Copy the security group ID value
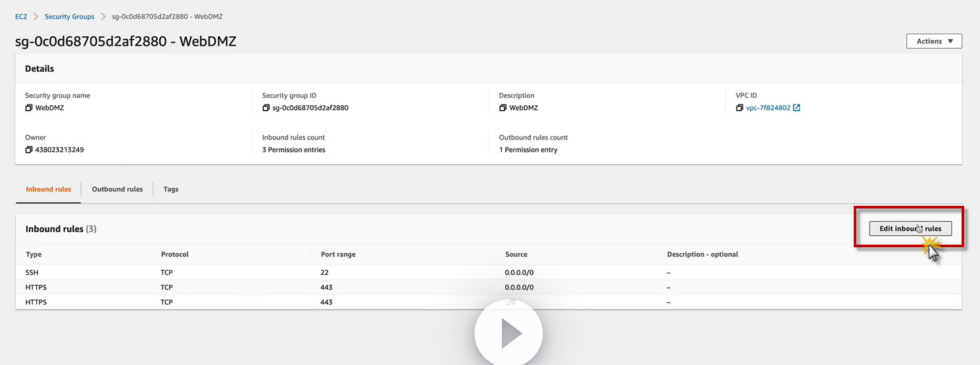 266,108
